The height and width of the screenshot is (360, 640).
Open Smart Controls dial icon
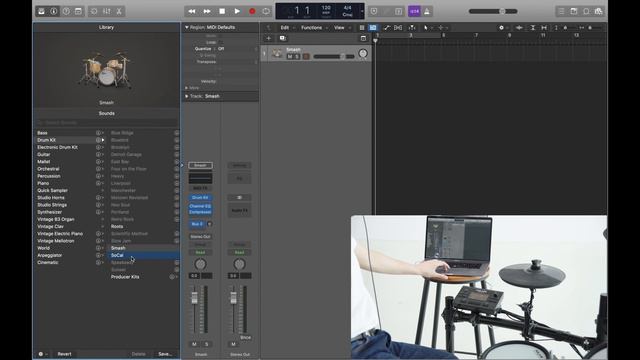[x=94, y=11]
